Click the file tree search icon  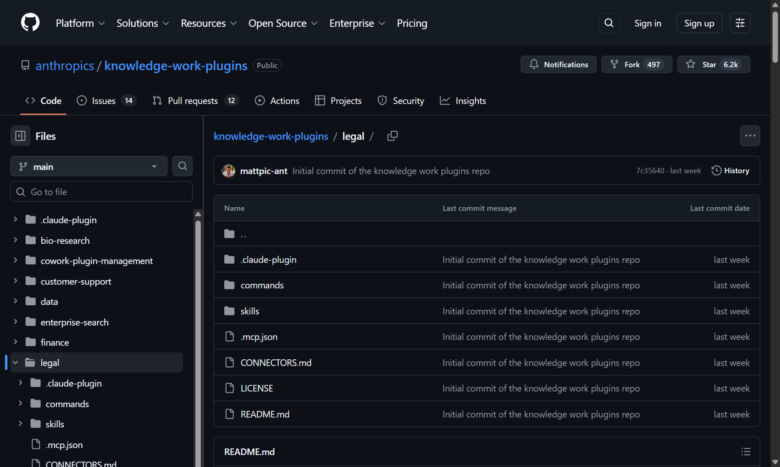click(182, 167)
